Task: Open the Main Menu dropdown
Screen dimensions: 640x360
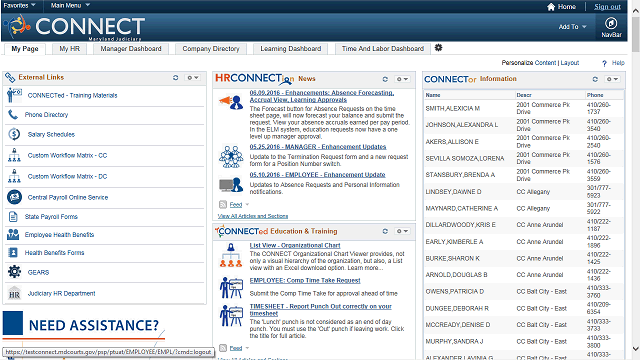Action: 70,5
